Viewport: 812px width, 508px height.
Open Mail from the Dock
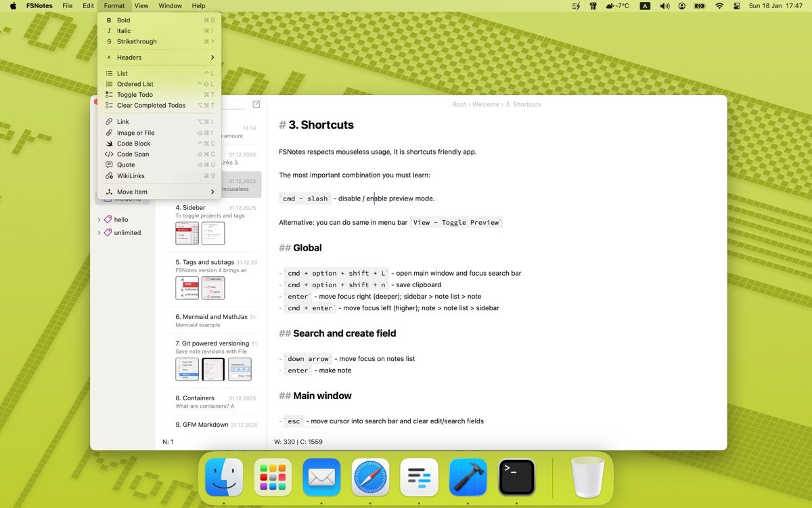tap(321, 477)
